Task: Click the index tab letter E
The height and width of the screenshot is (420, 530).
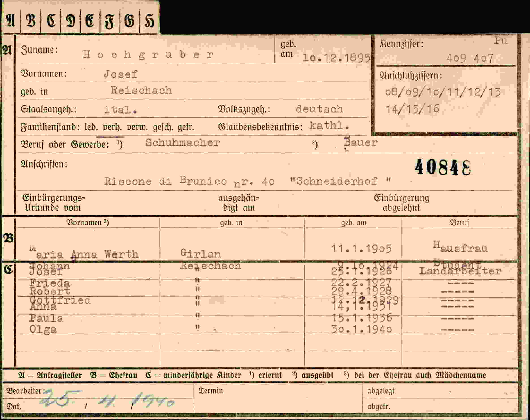Action: click(90, 21)
